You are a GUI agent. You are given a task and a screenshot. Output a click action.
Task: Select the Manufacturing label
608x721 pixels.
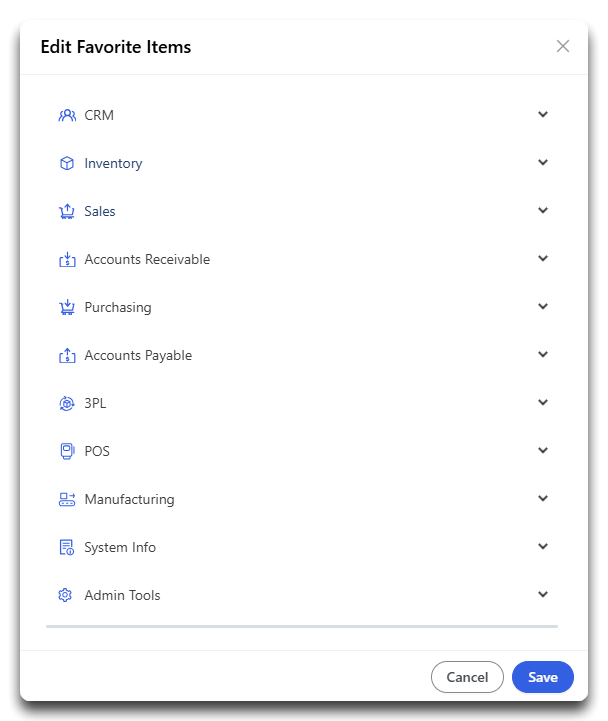pyautogui.click(x=129, y=499)
